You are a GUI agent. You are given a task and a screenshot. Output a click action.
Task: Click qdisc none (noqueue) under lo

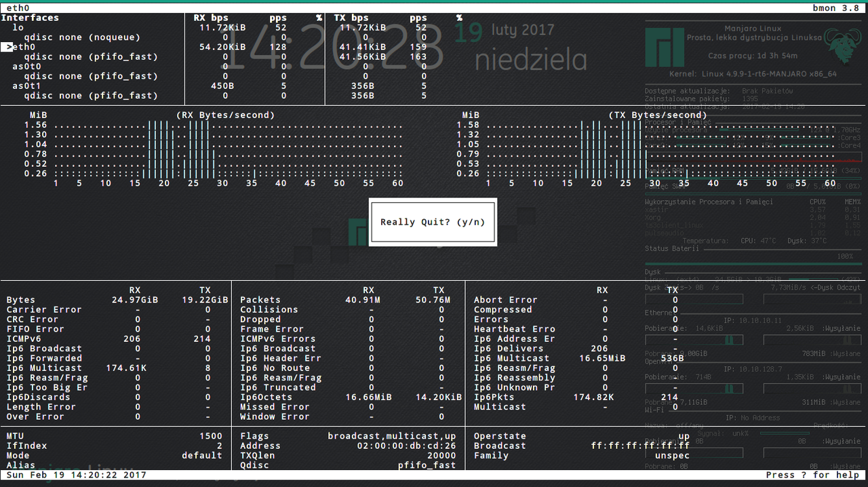pyautogui.click(x=81, y=37)
